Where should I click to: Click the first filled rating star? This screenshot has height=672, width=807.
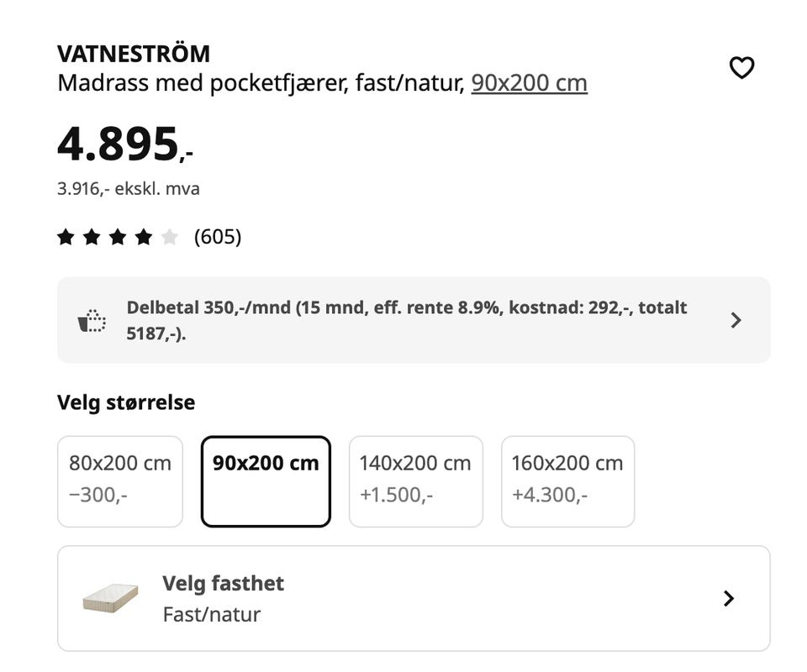(66, 237)
